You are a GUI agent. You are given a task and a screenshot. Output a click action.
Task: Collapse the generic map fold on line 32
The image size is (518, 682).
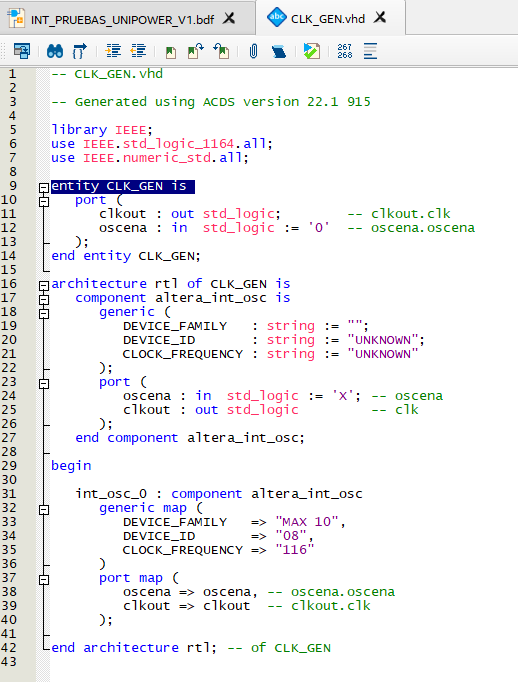pos(43,509)
